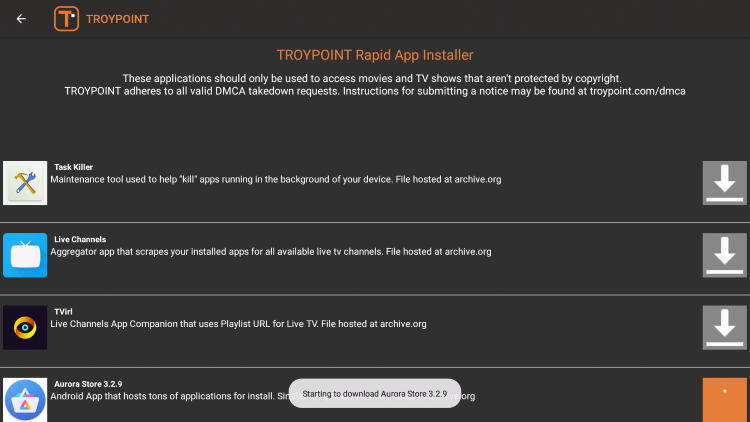Select the TVirl eye icon
Image resolution: width=750 pixels, height=422 pixels.
(25, 327)
